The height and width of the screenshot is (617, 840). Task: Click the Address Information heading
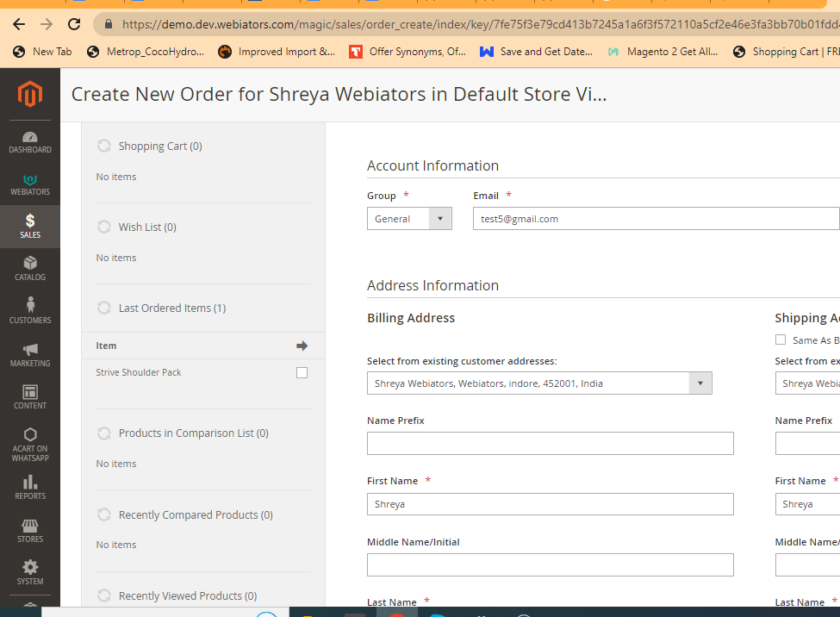tap(432, 285)
